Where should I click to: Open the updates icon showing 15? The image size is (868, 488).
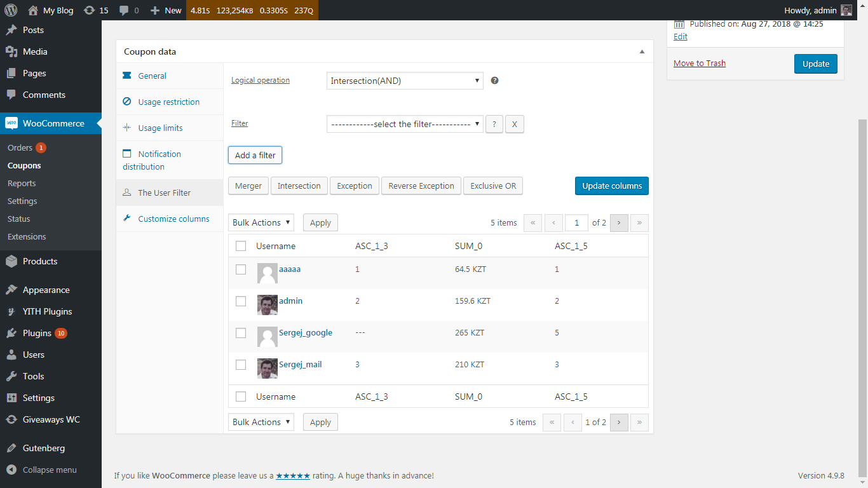point(89,10)
